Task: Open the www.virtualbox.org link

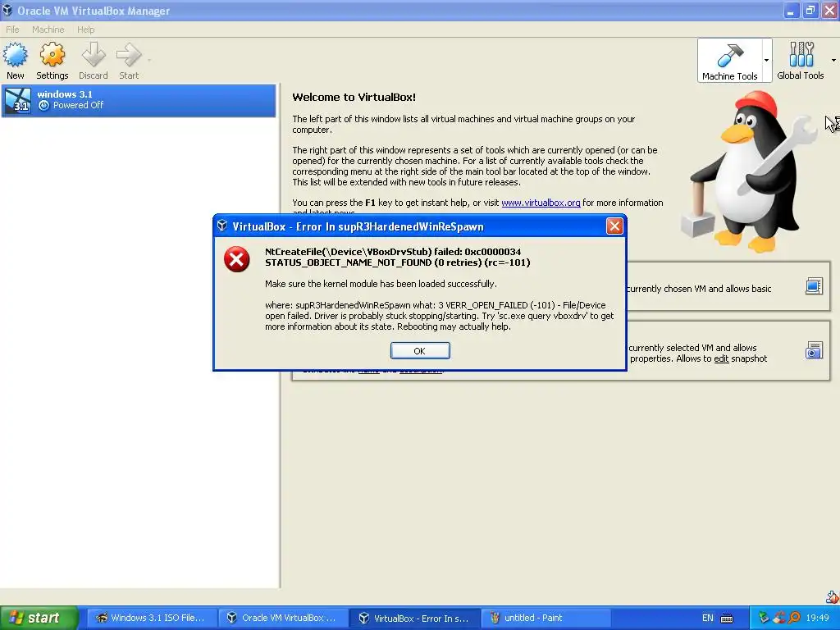Action: tap(541, 203)
